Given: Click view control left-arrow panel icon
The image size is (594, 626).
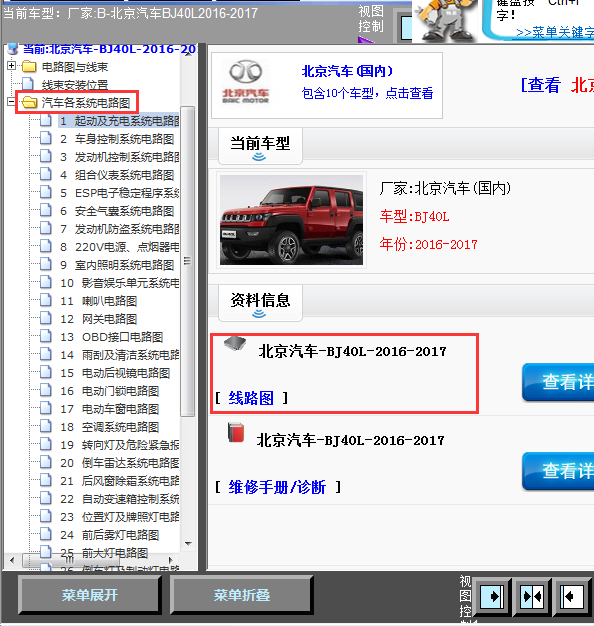Looking at the screenshot, I should [572, 597].
